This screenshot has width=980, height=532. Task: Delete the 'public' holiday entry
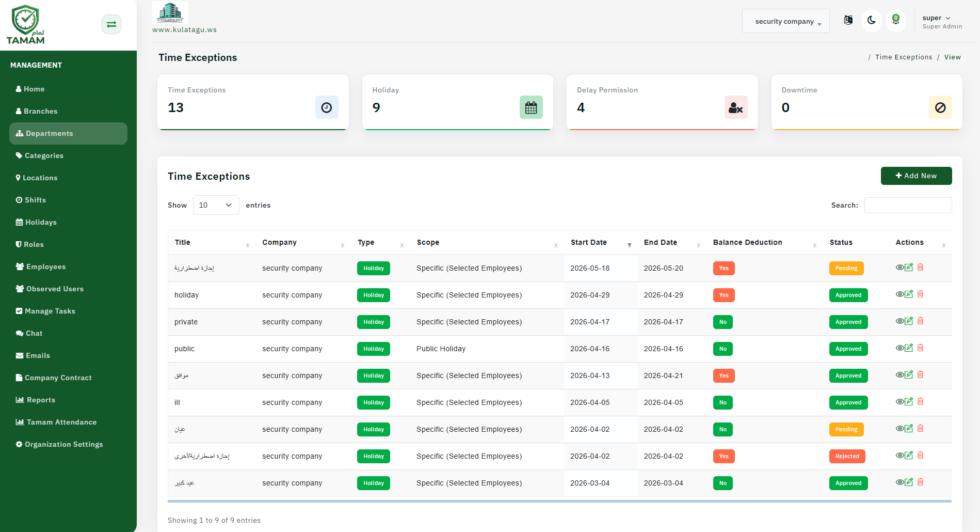(920, 348)
